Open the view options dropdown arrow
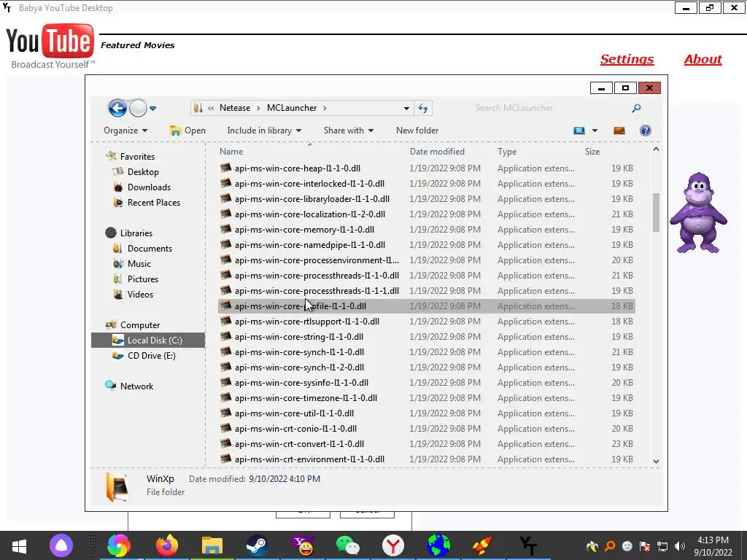This screenshot has width=747, height=560. [x=595, y=131]
